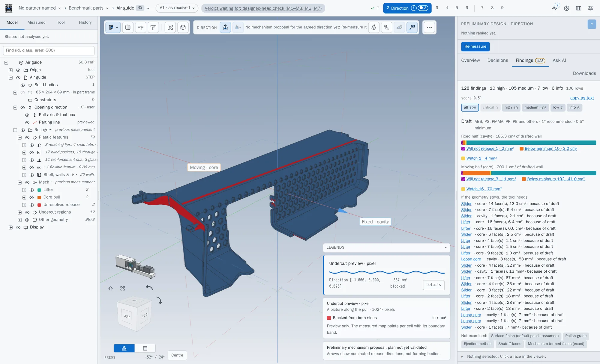Viewport: 600px width, 364px height.
Task: Select the pull direction up-arrow tool
Action: pos(225,27)
